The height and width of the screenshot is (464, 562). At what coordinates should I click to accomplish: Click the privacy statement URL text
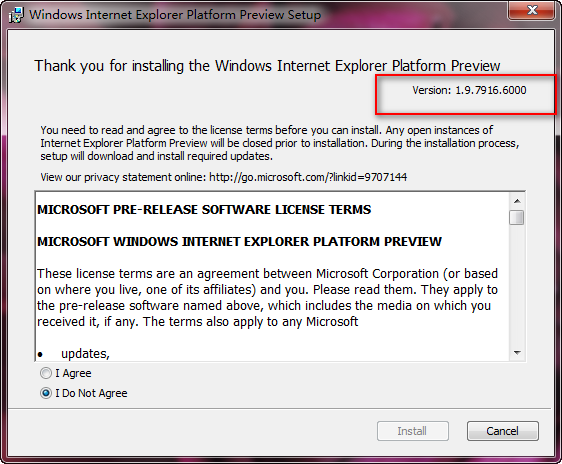pos(308,177)
